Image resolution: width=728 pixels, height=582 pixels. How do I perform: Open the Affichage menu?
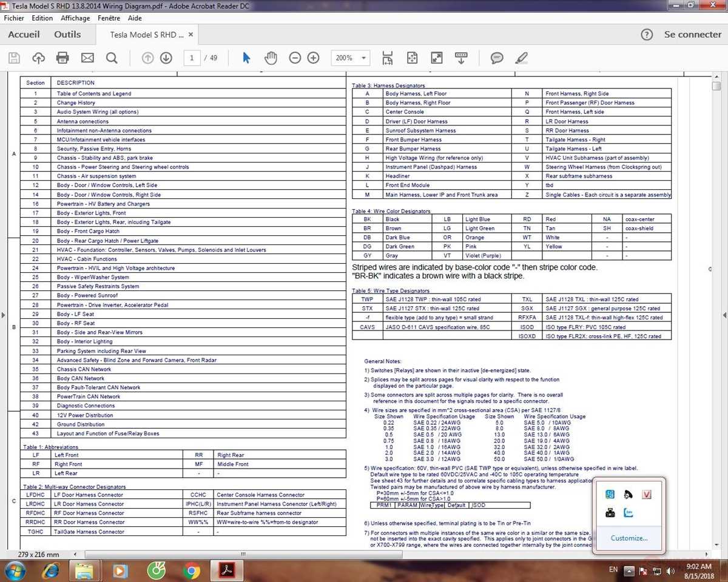coord(75,18)
